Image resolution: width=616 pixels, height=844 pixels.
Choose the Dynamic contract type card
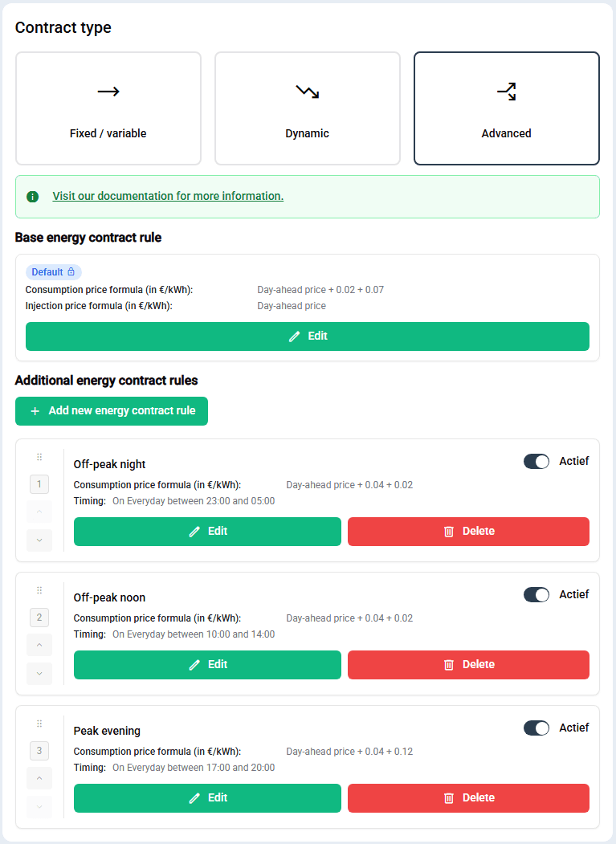click(307, 108)
